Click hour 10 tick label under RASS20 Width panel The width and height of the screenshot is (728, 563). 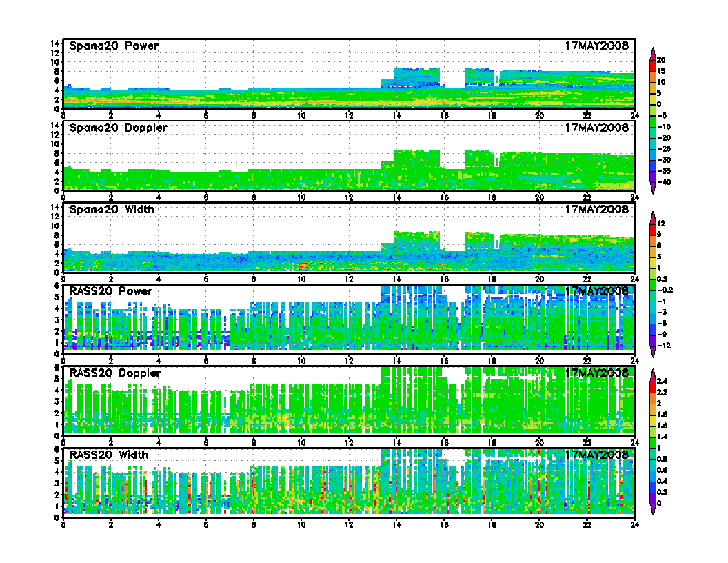click(301, 524)
